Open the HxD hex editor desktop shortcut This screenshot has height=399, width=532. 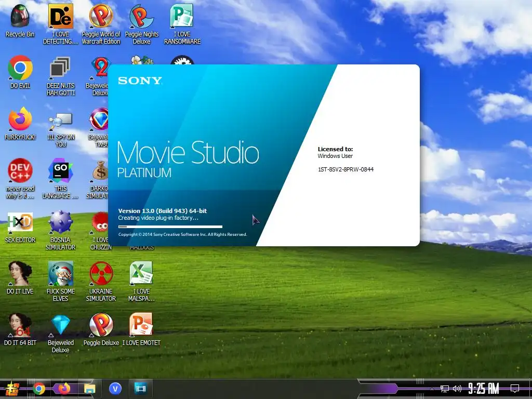tap(20, 228)
